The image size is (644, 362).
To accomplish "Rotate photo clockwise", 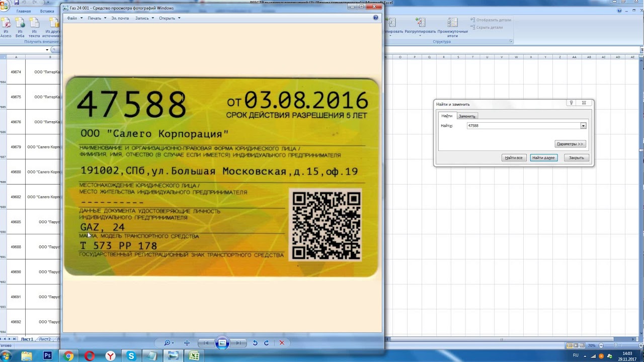I will coord(267,343).
